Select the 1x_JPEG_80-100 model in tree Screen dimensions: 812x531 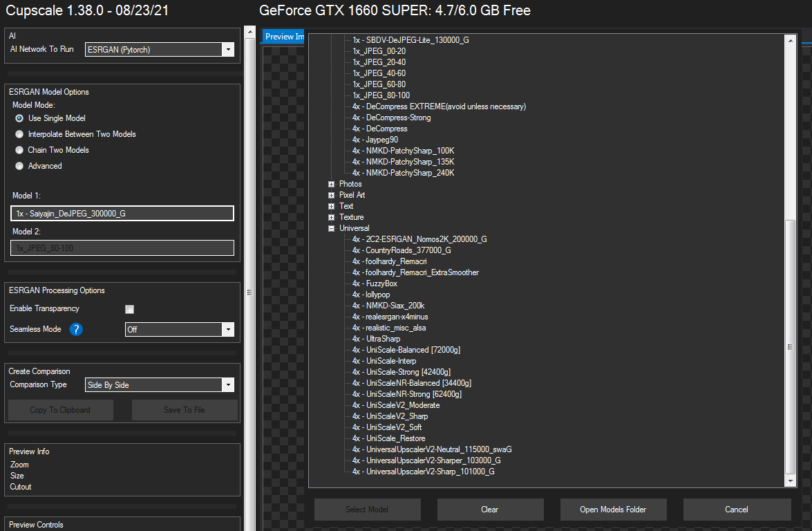(381, 95)
